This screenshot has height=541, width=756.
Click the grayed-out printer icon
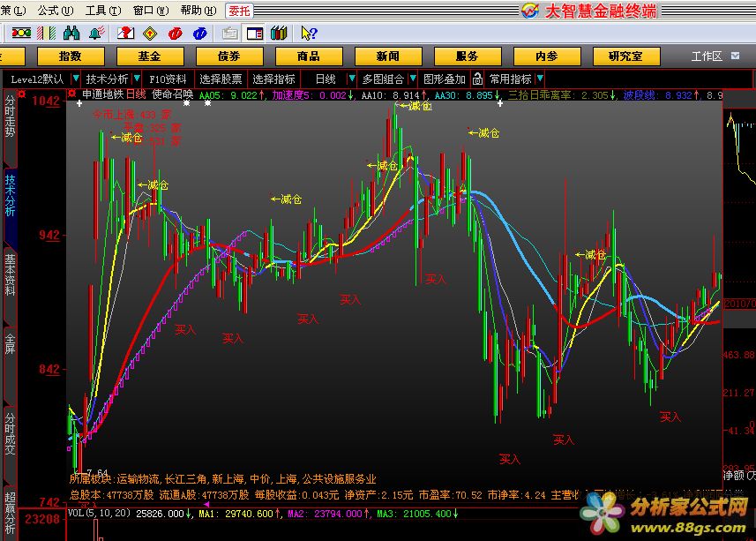point(230,34)
